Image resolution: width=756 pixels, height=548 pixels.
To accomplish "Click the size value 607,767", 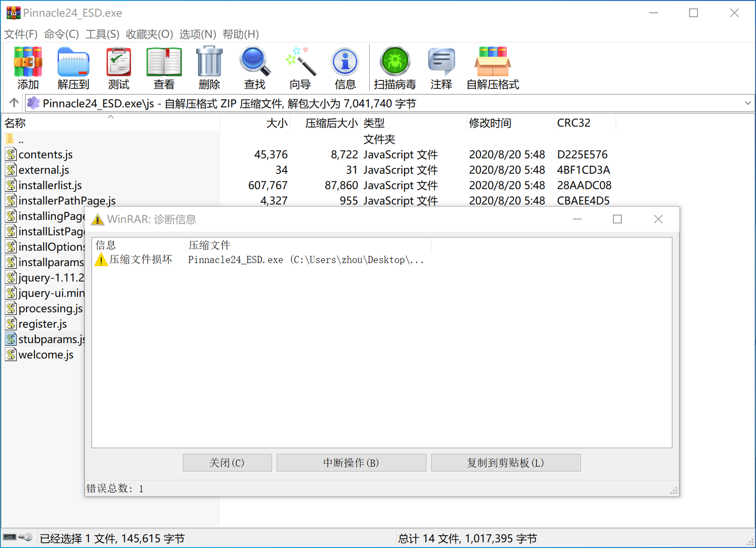I will pos(268,185).
